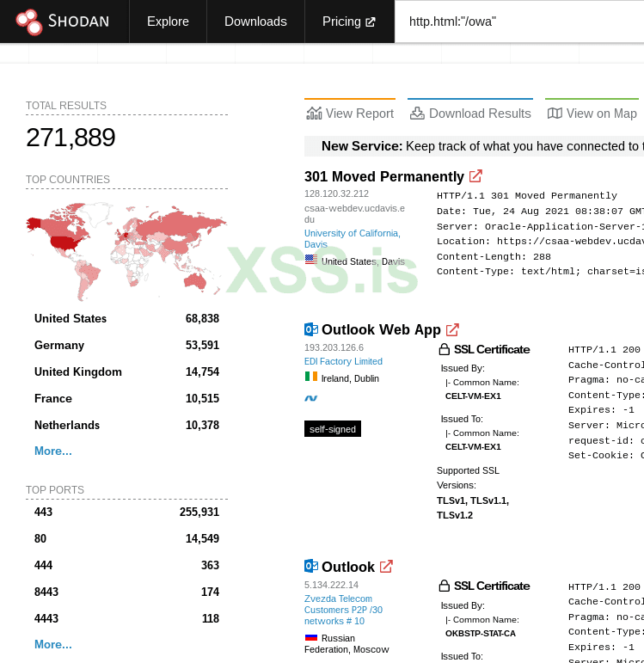This screenshot has width=644, height=663.
Task: Focus the search field containing http.html:"/owa"
Action: click(519, 21)
